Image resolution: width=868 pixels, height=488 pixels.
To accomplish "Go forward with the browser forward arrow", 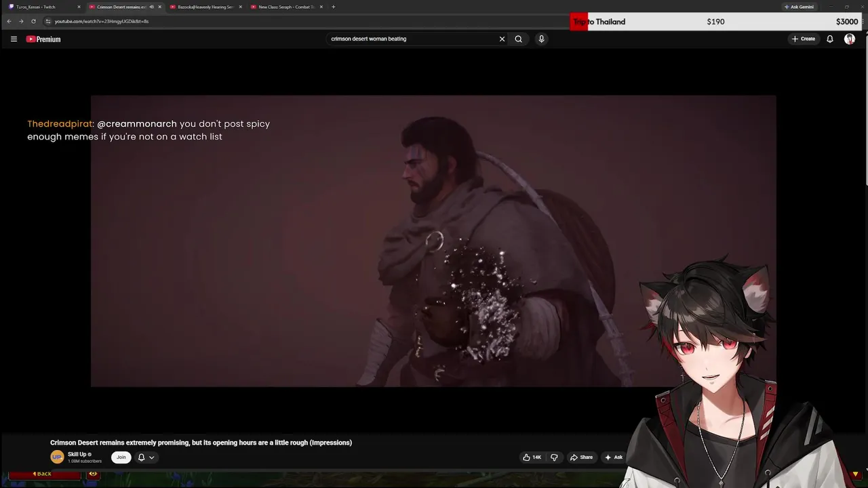I will pyautogui.click(x=21, y=21).
